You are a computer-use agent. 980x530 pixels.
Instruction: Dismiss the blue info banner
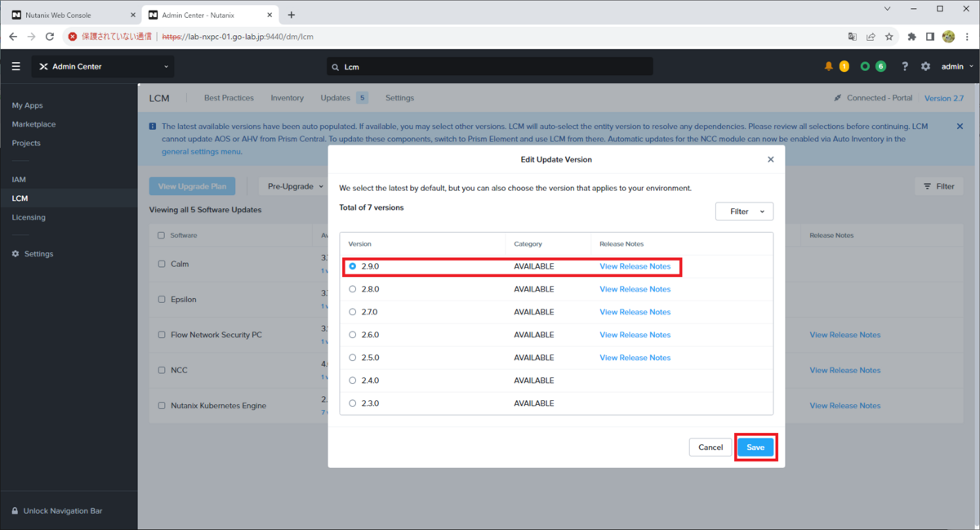[x=960, y=127]
